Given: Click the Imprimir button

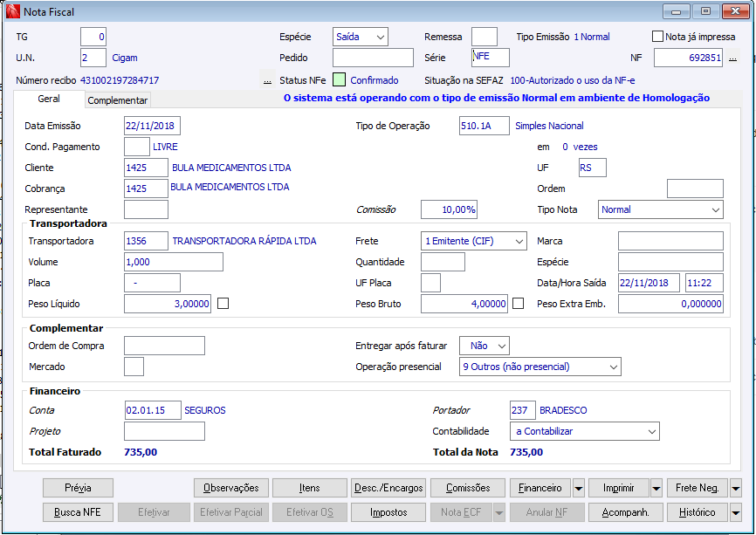Looking at the screenshot, I should point(619,488).
